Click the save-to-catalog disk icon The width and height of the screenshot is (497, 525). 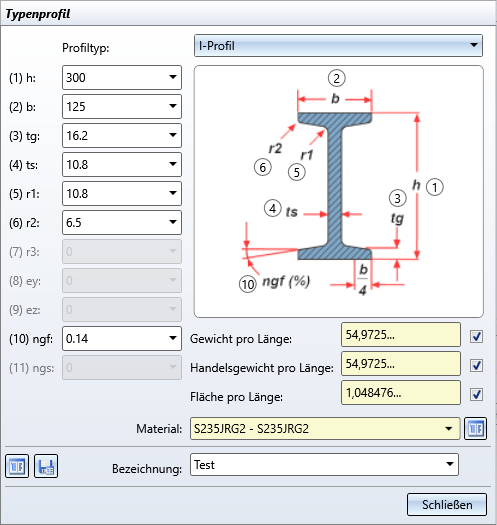[46, 466]
